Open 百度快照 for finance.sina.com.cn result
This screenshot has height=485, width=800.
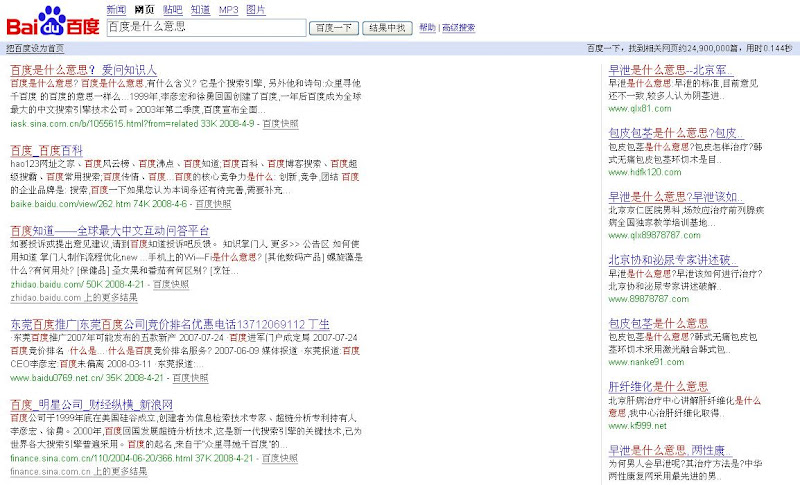tap(280, 458)
